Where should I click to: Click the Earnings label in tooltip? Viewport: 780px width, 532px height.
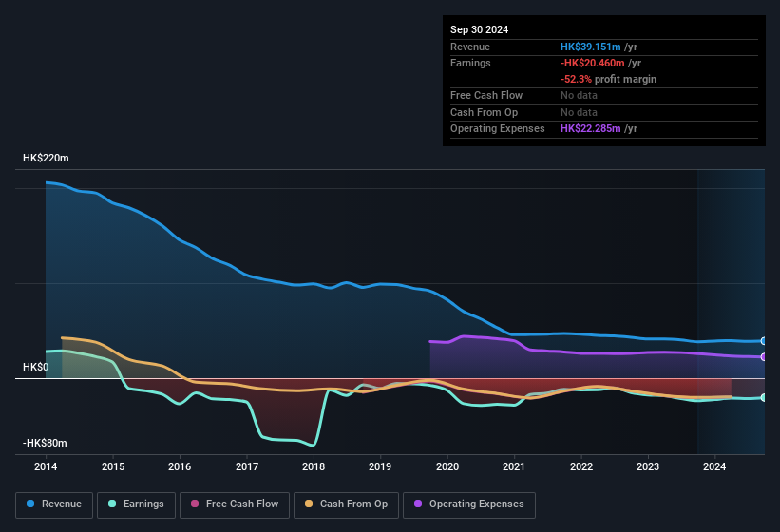point(470,63)
